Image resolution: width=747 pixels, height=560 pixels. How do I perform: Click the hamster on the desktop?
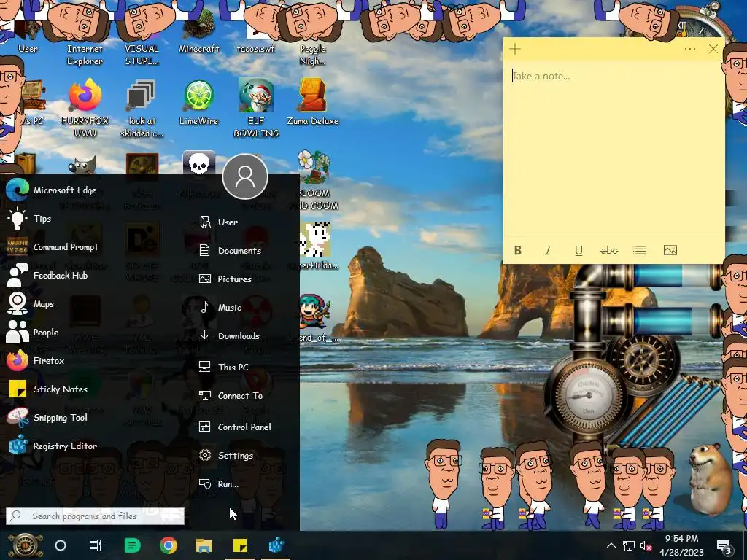[710, 479]
